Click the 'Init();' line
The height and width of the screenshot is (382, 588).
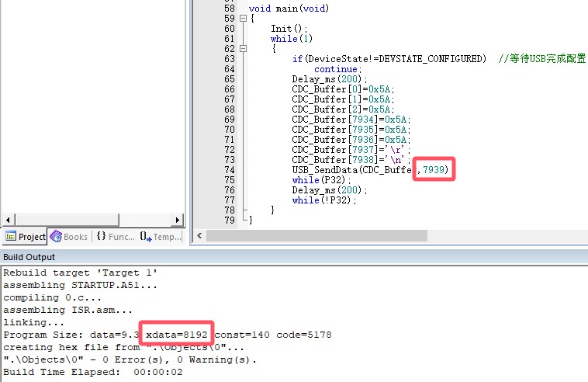[289, 29]
